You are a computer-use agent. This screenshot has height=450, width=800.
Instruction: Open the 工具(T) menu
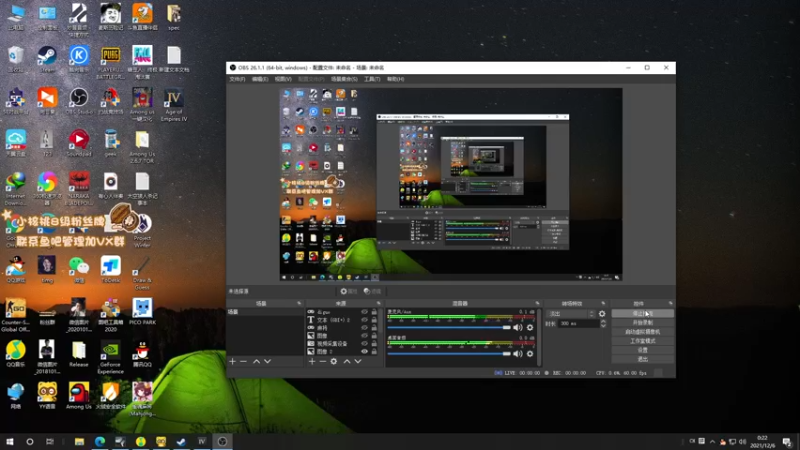pyautogui.click(x=371, y=79)
